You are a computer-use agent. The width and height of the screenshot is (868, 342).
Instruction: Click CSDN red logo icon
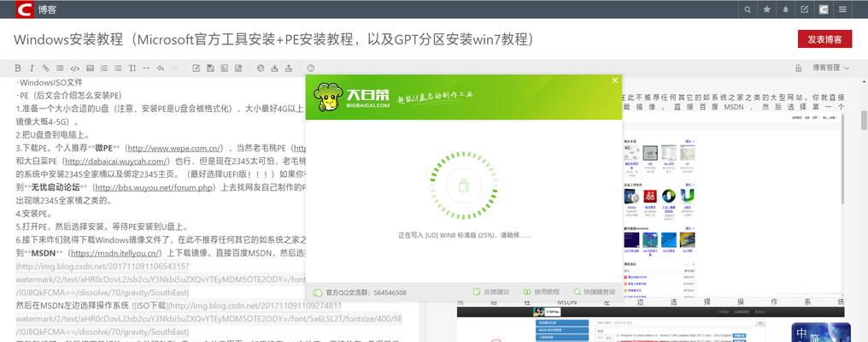click(25, 9)
